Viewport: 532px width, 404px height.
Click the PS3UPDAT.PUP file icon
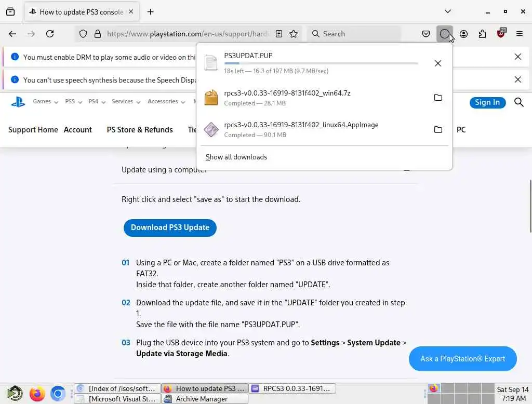[211, 63]
